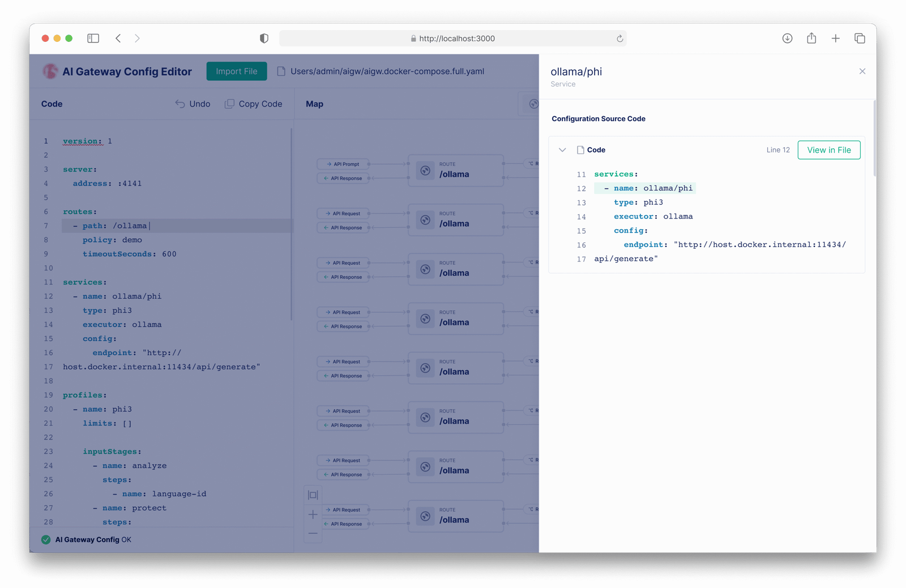The image size is (906, 588).
Task: Reload the page with the refresh icon
Action: 620,38
